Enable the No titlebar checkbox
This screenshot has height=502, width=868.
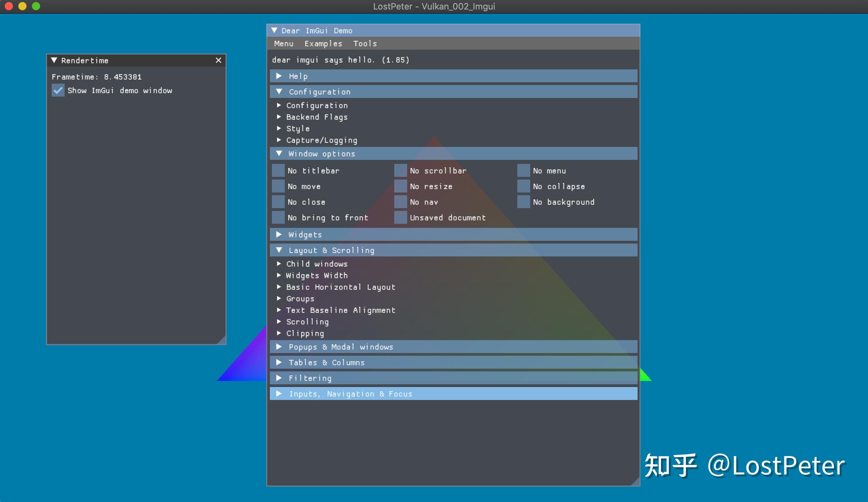click(278, 170)
